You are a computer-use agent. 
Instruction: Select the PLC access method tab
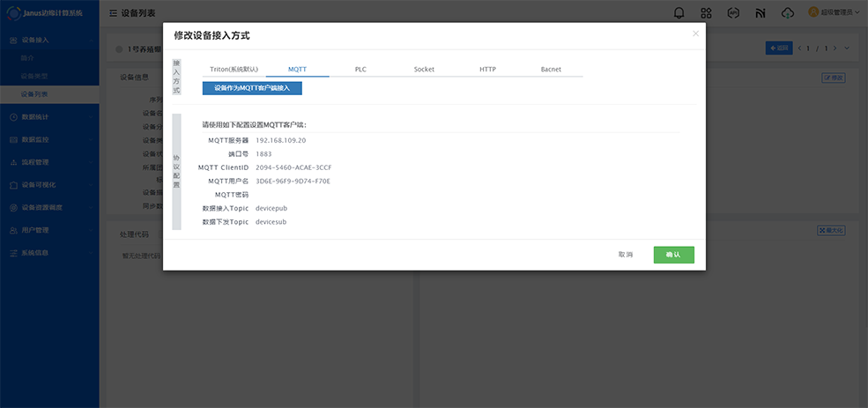360,69
